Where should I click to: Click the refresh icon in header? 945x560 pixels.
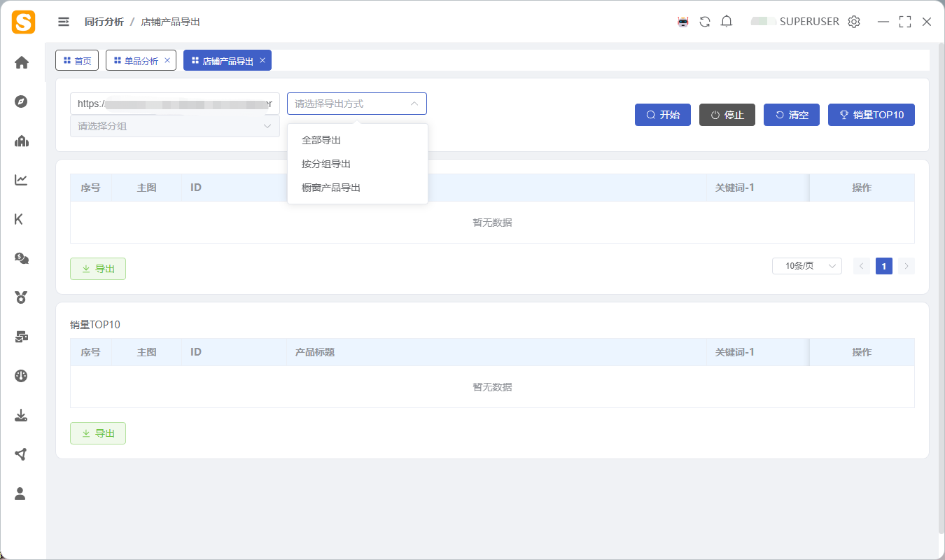click(x=705, y=22)
